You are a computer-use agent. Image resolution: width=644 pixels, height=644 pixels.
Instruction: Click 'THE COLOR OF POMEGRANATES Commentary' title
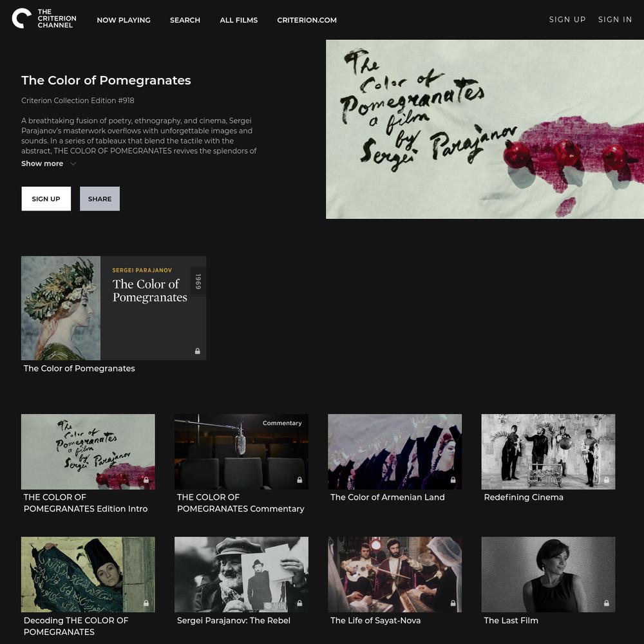click(241, 503)
